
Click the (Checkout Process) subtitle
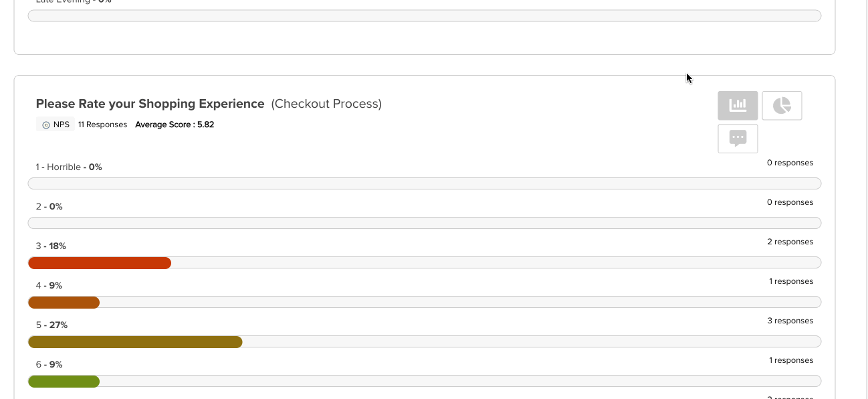326,104
